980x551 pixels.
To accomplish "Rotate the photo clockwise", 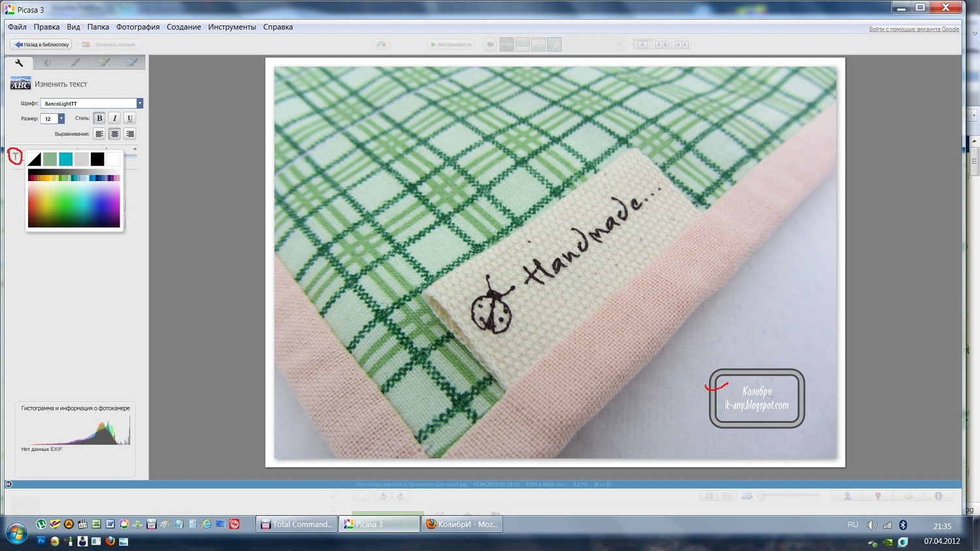I will click(x=400, y=496).
